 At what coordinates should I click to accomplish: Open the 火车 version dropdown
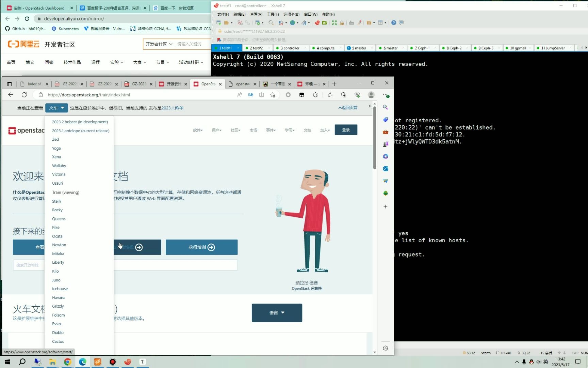tap(56, 108)
